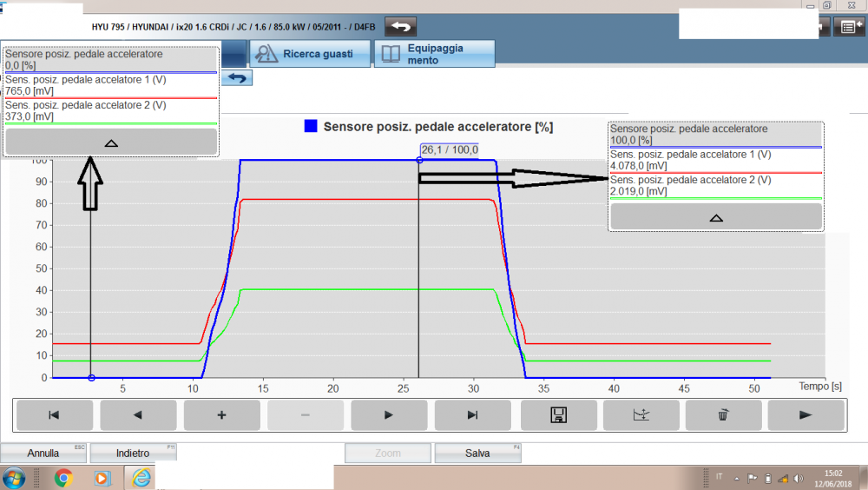Image resolution: width=868 pixels, height=490 pixels.
Task: Click the Salva button
Action: [x=477, y=454]
